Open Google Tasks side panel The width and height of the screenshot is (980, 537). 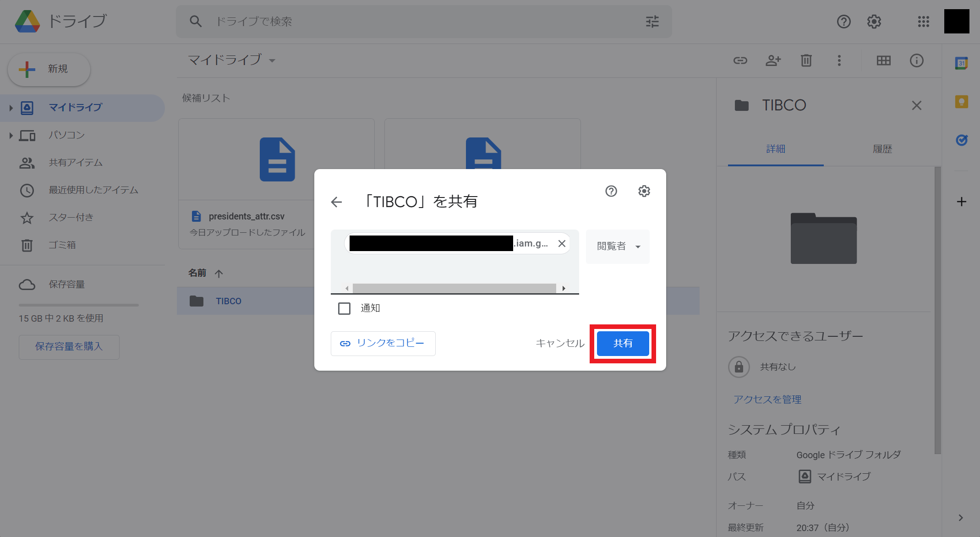[962, 140]
